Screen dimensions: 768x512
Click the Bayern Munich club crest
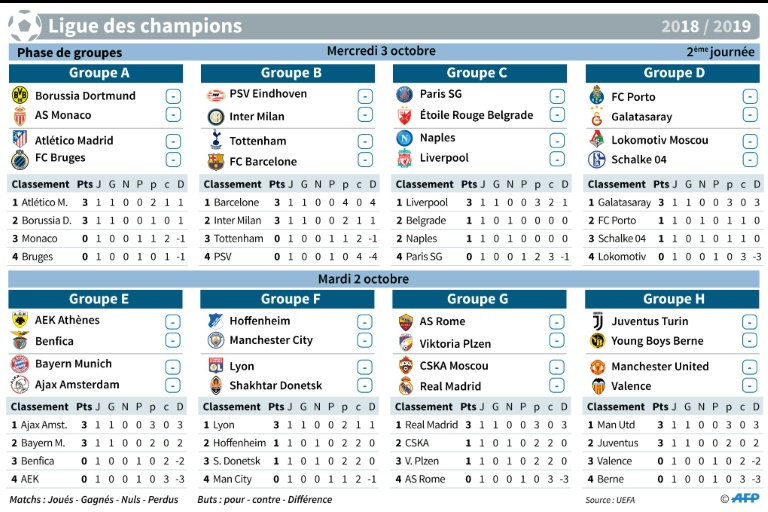click(19, 365)
